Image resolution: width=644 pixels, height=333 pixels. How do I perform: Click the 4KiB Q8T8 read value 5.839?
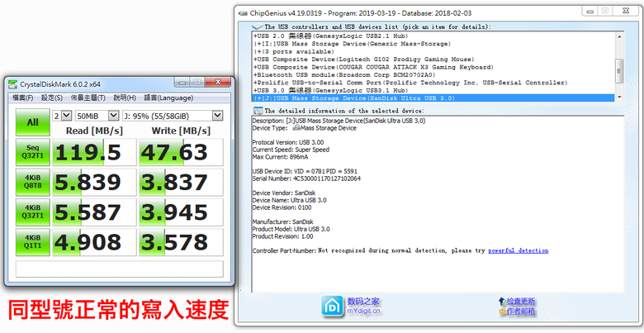pos(94,182)
